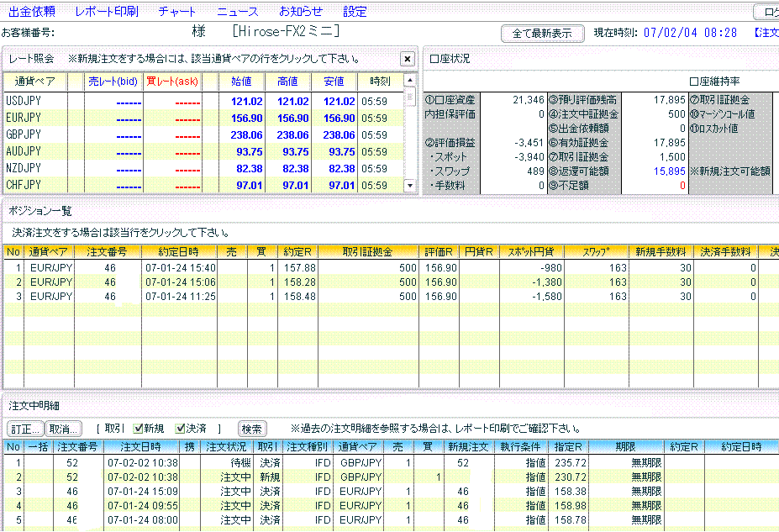Click the 口座資産 value 21,346

(x=529, y=100)
